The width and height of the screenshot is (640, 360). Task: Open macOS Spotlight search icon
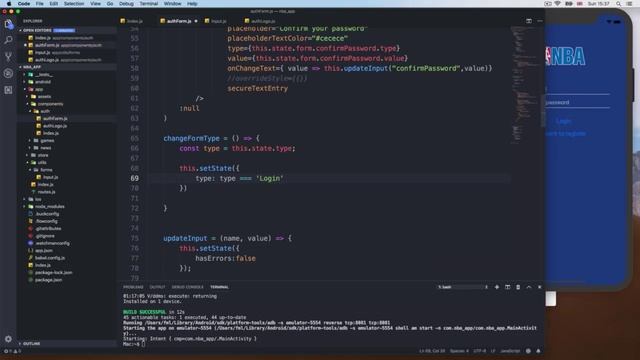click(619, 4)
